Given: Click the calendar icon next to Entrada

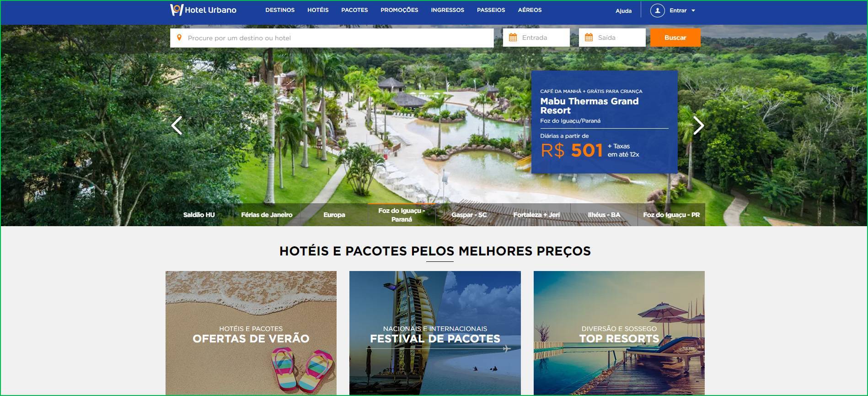Looking at the screenshot, I should point(513,38).
